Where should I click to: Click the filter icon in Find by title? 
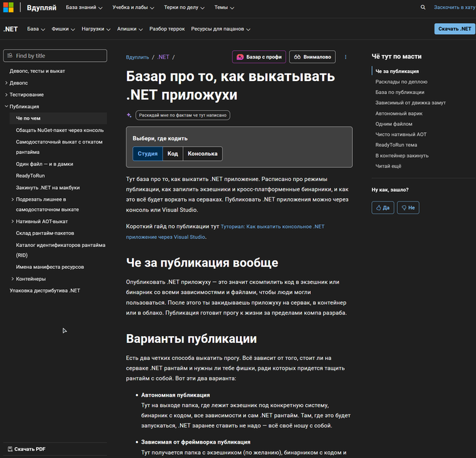pos(10,56)
